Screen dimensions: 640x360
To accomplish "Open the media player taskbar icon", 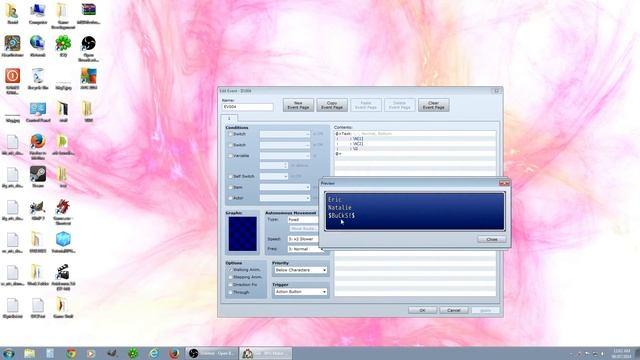I will point(91,353).
